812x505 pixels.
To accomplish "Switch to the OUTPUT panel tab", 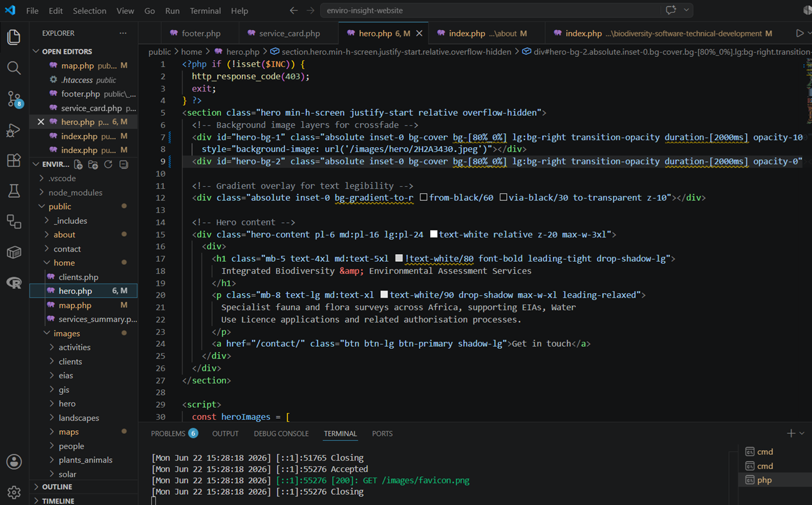I will (225, 433).
